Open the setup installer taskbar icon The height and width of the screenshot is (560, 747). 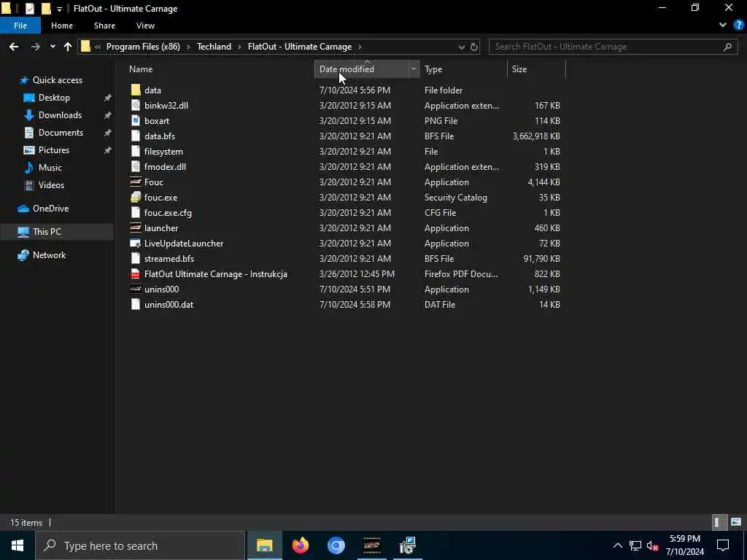tap(407, 545)
